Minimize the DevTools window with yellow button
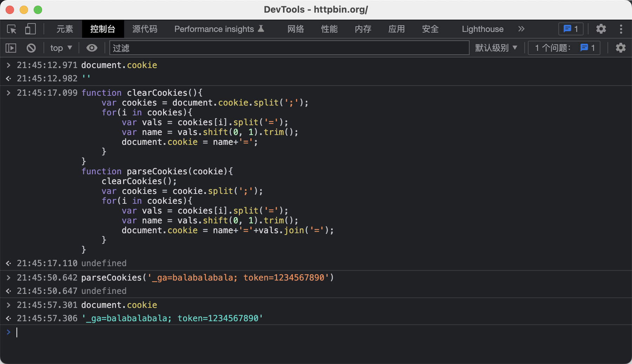The width and height of the screenshot is (632, 364). (x=24, y=10)
